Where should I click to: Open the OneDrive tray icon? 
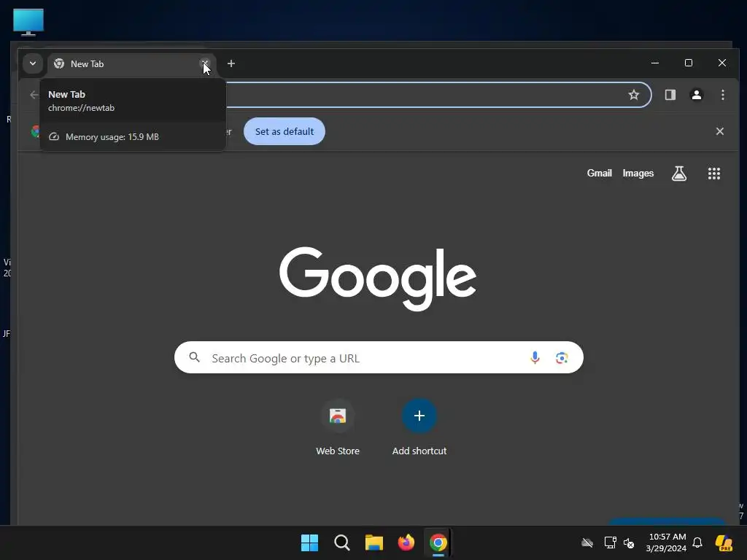[587, 542]
